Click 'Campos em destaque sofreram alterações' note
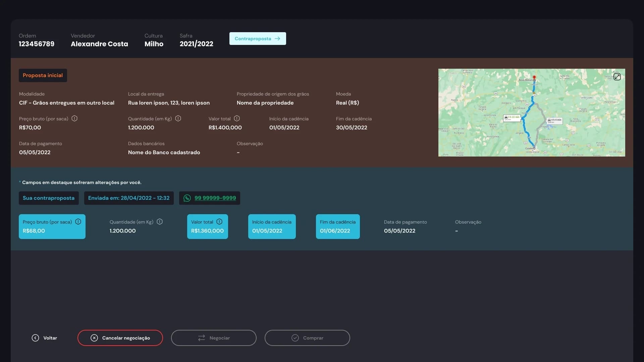Image resolution: width=644 pixels, height=362 pixels. point(80,182)
